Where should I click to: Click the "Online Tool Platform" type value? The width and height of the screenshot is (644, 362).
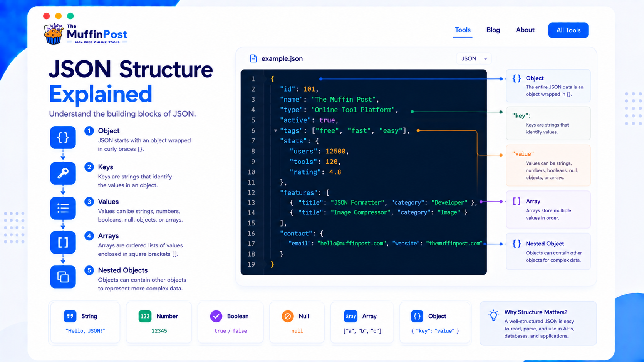point(353,110)
